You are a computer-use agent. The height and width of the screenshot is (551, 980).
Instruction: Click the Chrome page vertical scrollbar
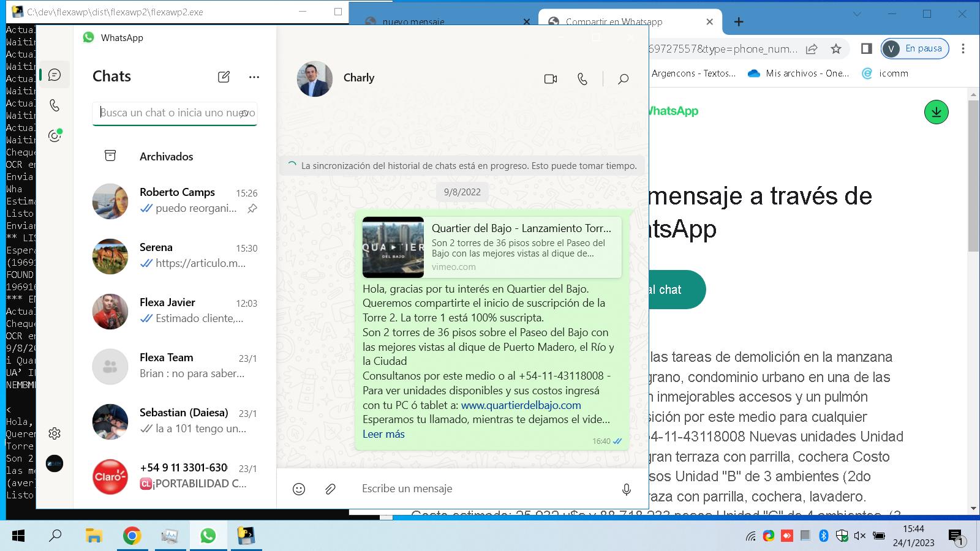point(973,175)
